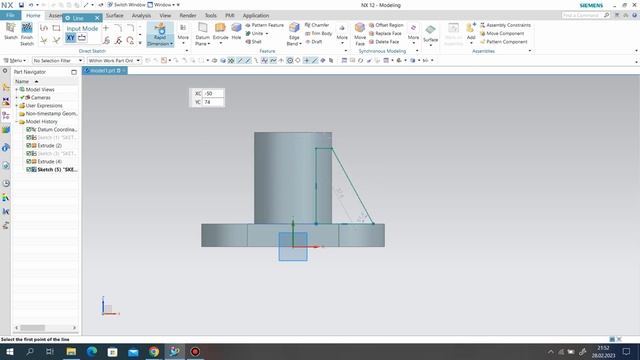
Task: Click the Undo icon
Action: click(x=31, y=5)
